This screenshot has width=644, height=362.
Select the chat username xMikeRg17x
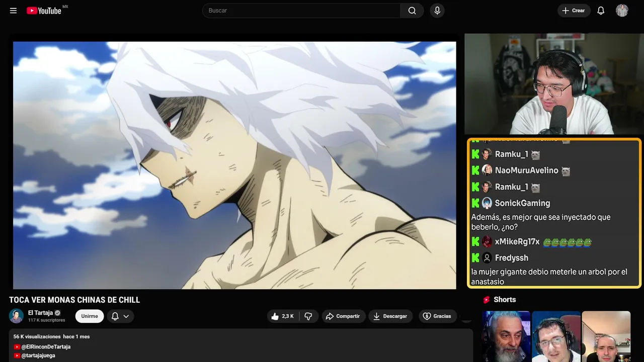517,242
